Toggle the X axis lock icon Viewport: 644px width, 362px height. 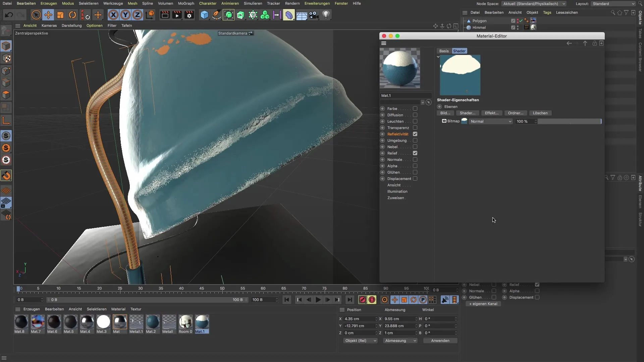tap(113, 15)
